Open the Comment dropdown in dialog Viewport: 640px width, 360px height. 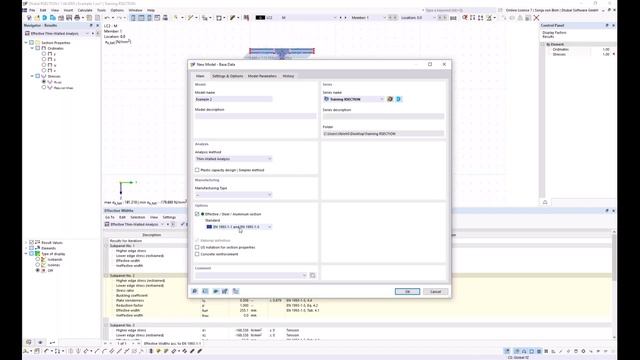pyautogui.click(x=251, y=276)
